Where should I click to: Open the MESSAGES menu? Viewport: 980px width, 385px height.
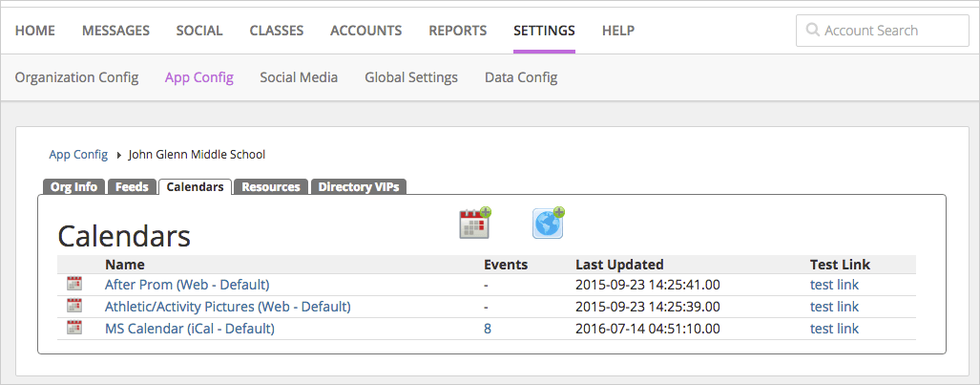click(115, 30)
